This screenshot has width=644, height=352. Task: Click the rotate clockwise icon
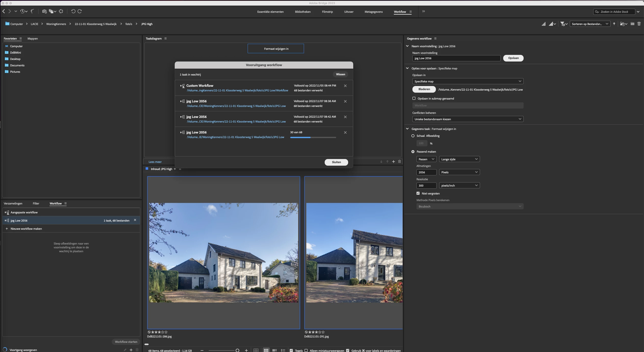point(80,11)
